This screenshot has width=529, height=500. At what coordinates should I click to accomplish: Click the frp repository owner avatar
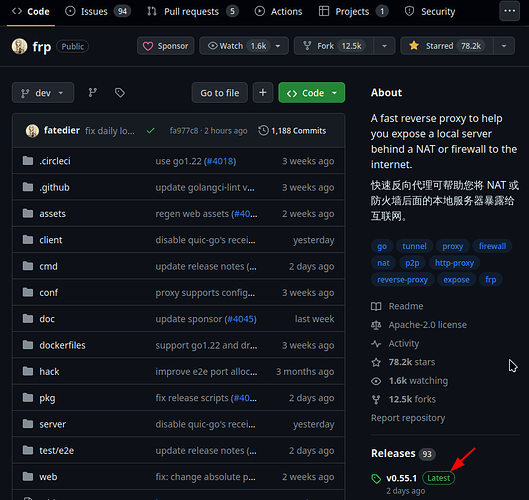pyautogui.click(x=20, y=46)
